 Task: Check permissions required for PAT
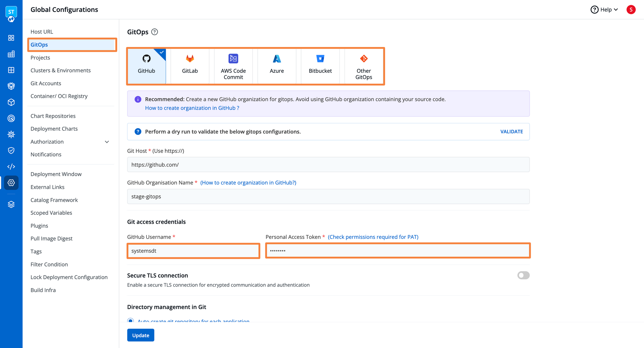pos(373,237)
